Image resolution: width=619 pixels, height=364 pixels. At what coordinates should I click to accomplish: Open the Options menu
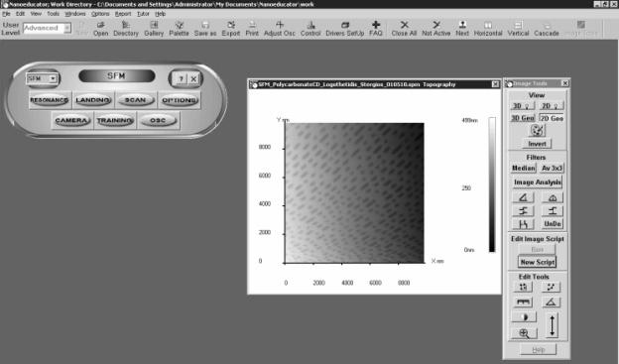[100, 14]
